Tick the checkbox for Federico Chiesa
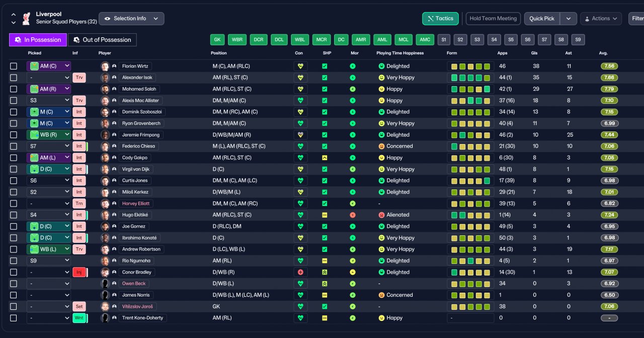This screenshot has height=338, width=644. click(x=14, y=146)
